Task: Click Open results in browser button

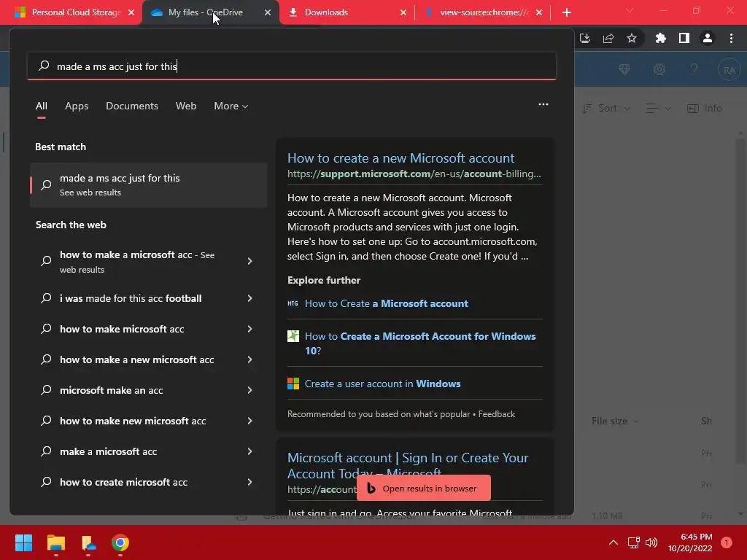Action: tap(424, 488)
